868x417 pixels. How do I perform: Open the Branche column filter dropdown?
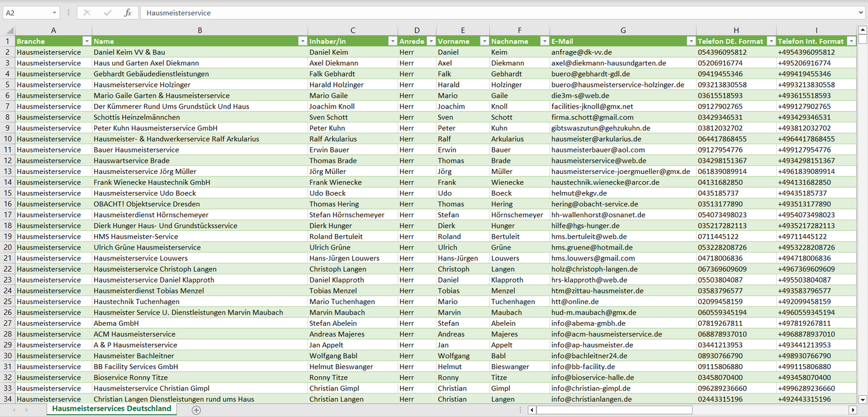(x=86, y=41)
